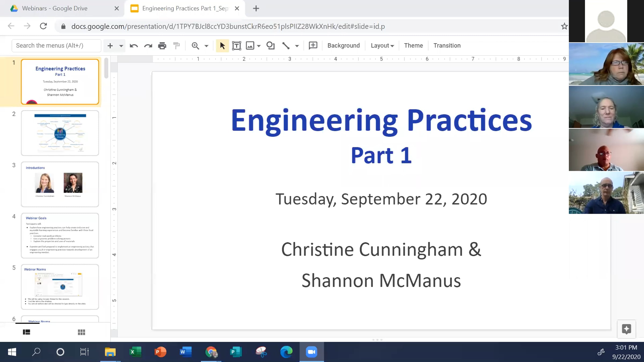This screenshot has width=644, height=362.
Task: Click the Background button
Action: [343, 46]
